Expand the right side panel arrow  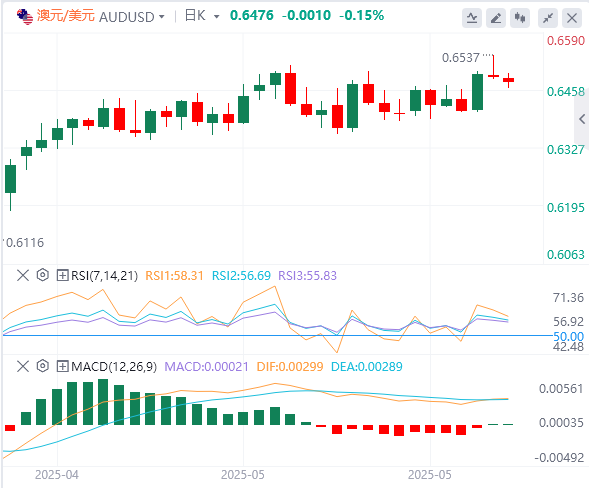tap(582, 119)
